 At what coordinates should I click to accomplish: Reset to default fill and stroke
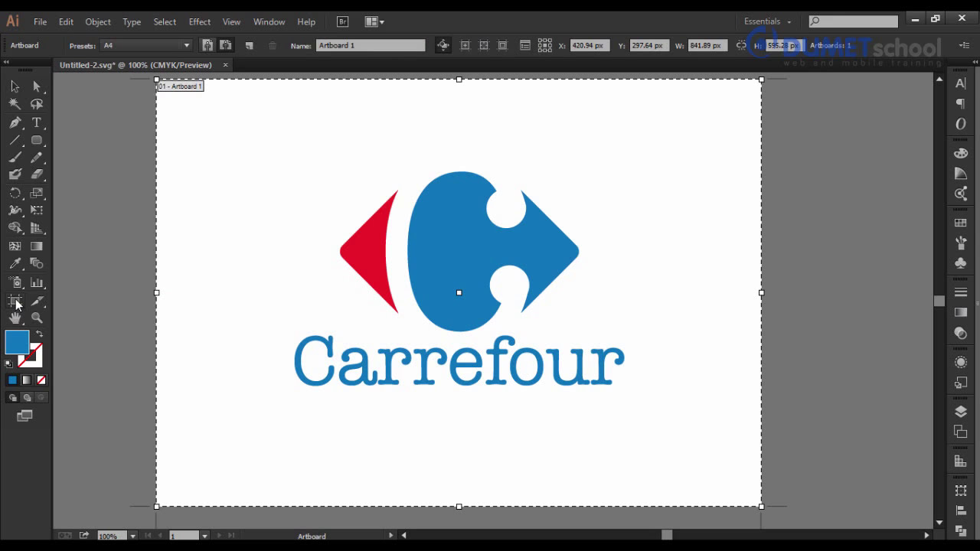[x=9, y=364]
